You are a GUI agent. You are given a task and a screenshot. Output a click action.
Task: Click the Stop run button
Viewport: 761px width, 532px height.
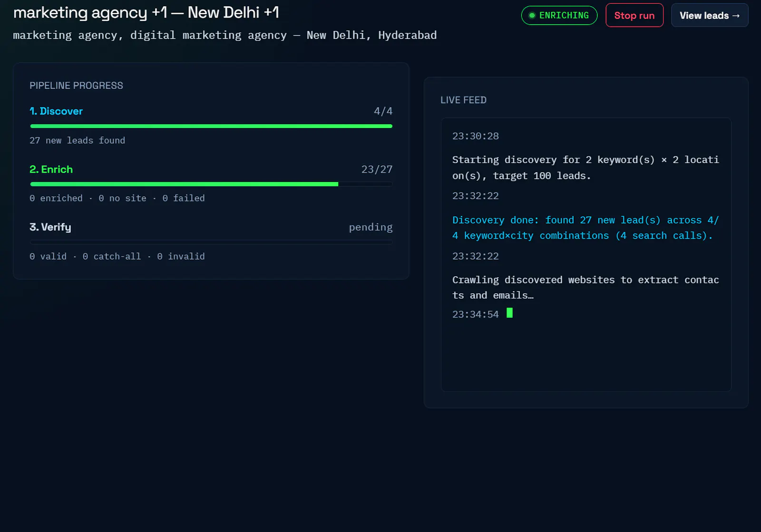(x=634, y=15)
